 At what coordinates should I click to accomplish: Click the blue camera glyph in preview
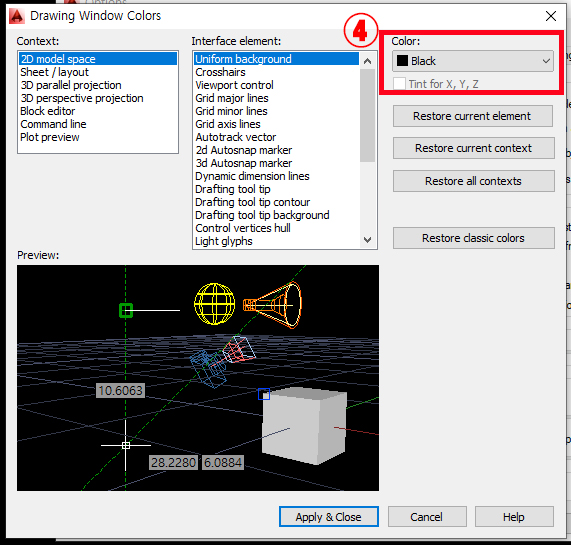pos(209,368)
